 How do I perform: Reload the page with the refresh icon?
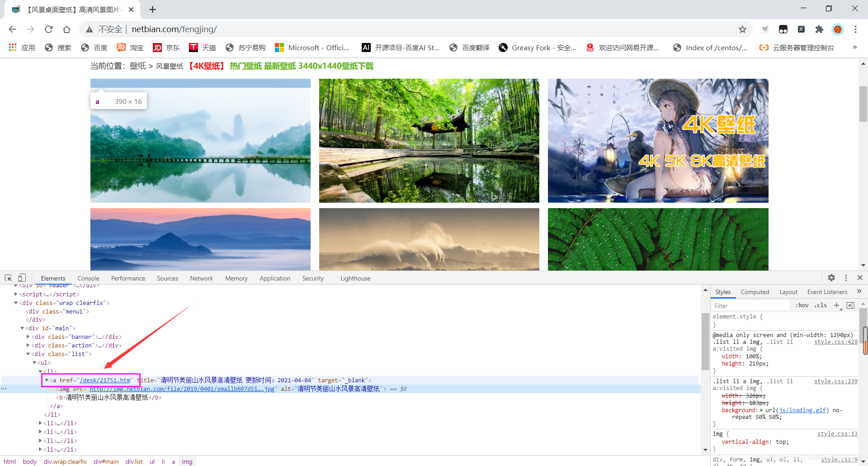click(48, 29)
